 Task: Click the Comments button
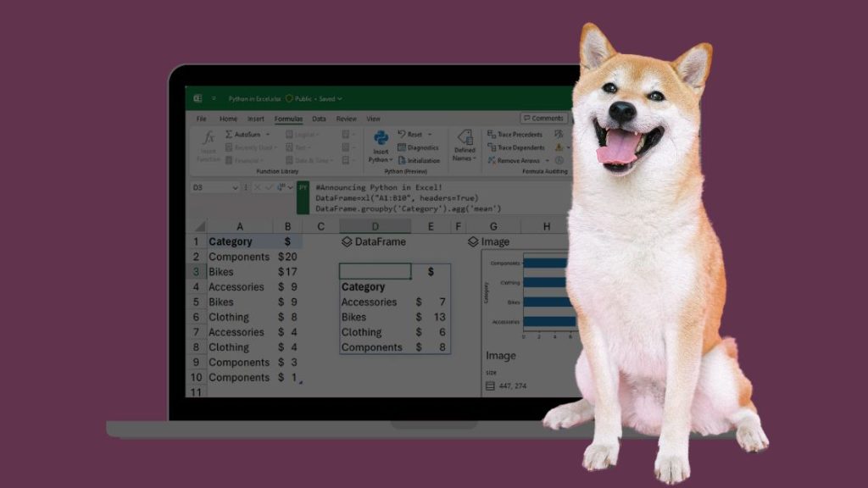(543, 118)
